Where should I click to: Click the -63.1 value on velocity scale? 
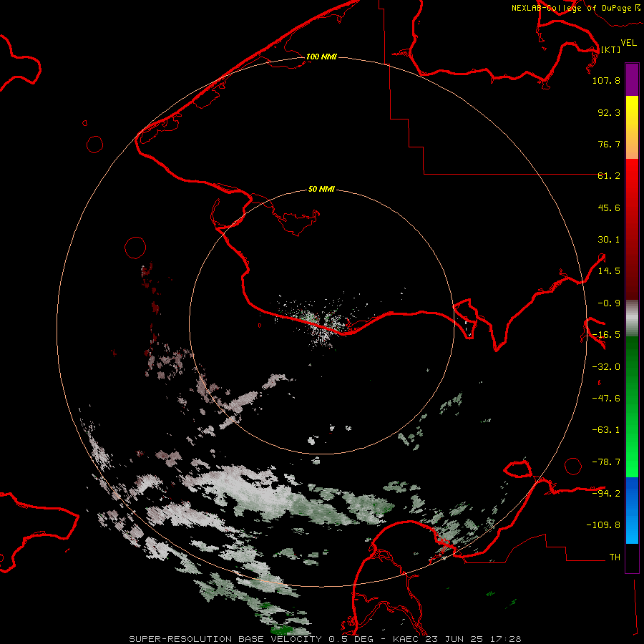[606, 430]
